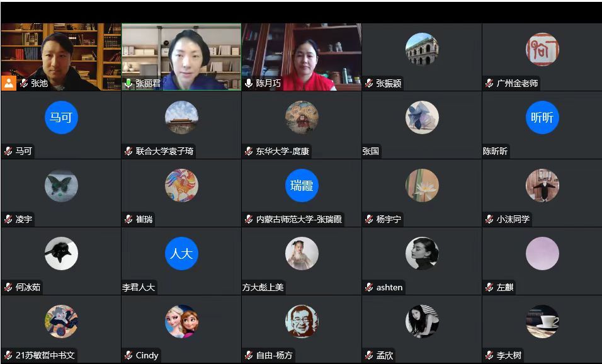Click the blue 人大 avatar of 李君人大
Image resolution: width=602 pixels, height=364 pixels.
pos(181,253)
